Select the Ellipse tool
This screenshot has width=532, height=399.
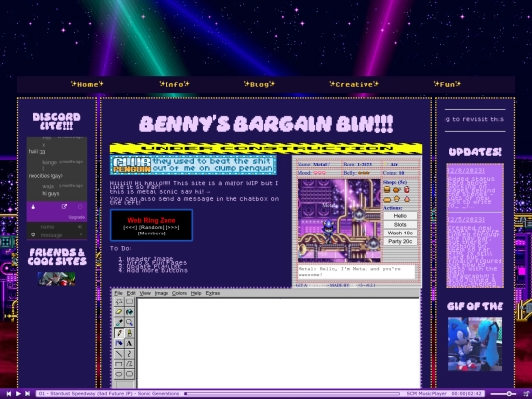pyautogui.click(x=119, y=374)
